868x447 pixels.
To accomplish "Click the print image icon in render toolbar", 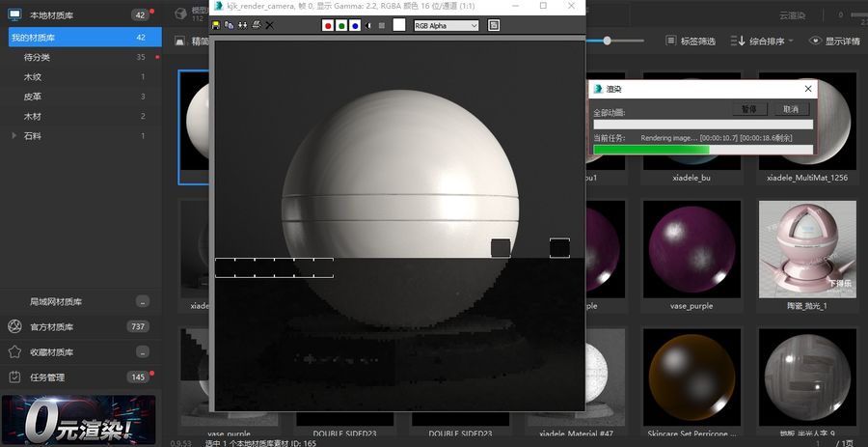I will coord(256,25).
